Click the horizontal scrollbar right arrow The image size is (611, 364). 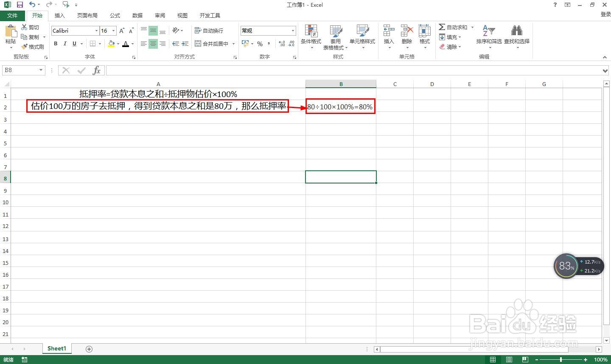[x=599, y=349]
